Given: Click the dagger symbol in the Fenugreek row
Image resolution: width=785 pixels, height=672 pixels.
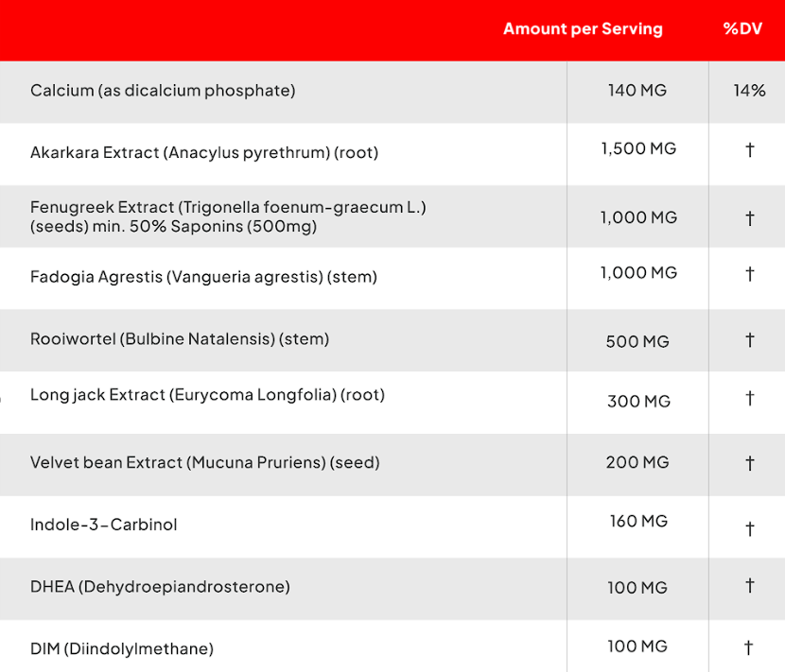Looking at the screenshot, I should click(x=749, y=218).
